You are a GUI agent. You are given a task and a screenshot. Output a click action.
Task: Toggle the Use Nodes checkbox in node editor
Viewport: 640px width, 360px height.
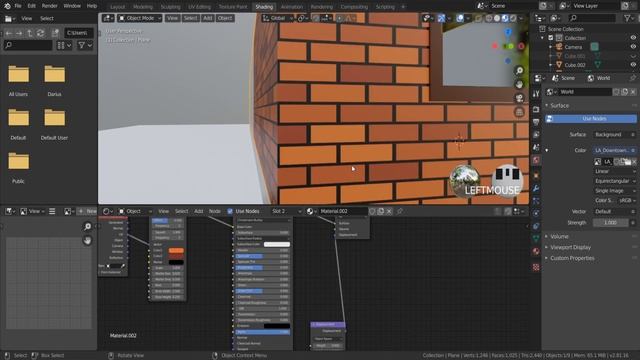coord(230,211)
